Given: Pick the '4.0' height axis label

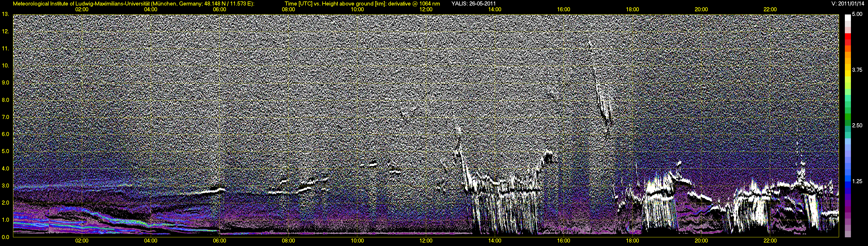Looking at the screenshot, I should coord(5,168).
